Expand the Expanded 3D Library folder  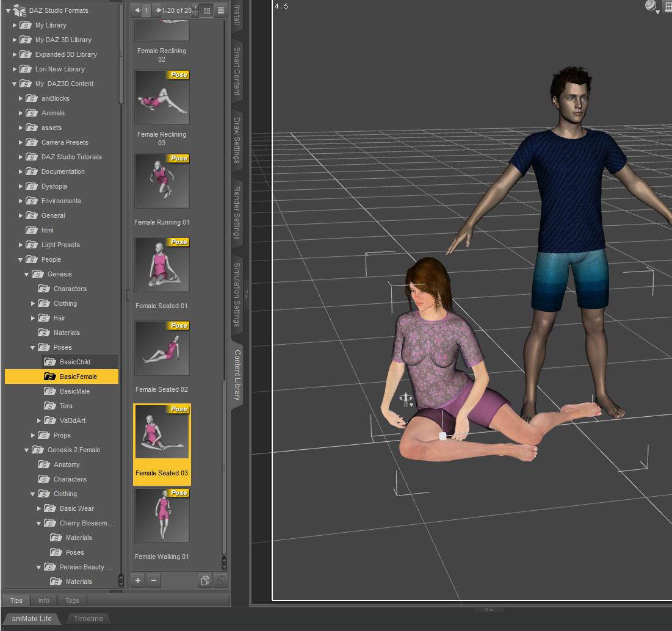click(x=15, y=54)
